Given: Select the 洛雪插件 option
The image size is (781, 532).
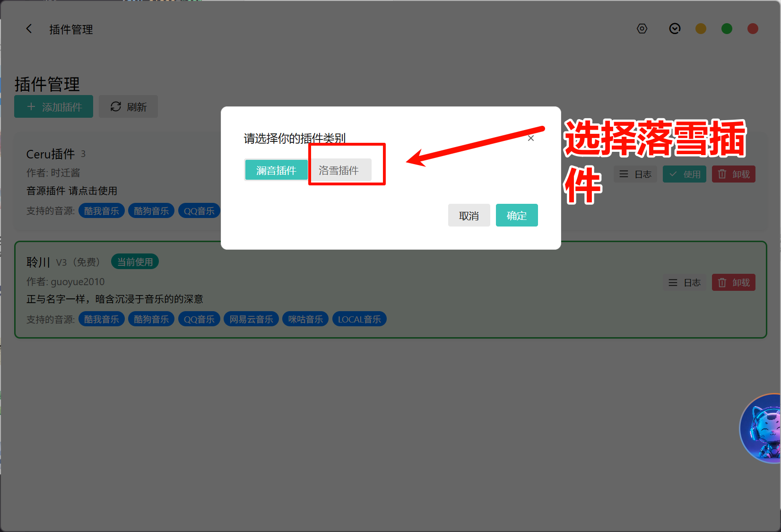Looking at the screenshot, I should 339,170.
